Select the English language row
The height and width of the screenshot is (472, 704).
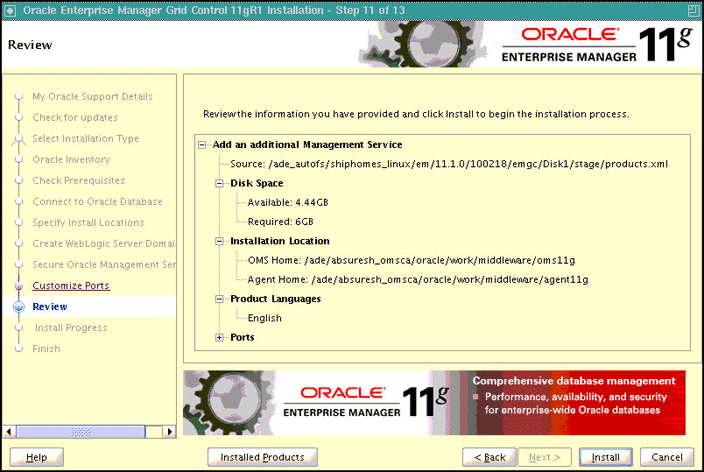(264, 318)
